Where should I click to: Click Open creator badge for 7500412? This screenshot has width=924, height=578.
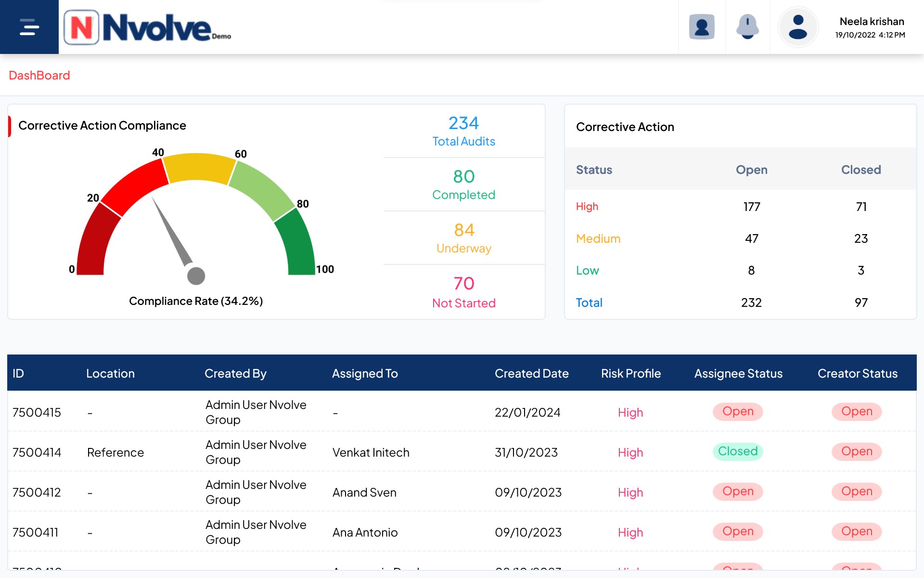point(856,492)
